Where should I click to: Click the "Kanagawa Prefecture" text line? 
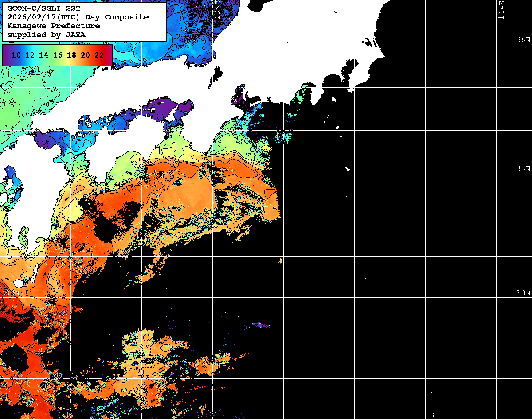pyautogui.click(x=54, y=26)
